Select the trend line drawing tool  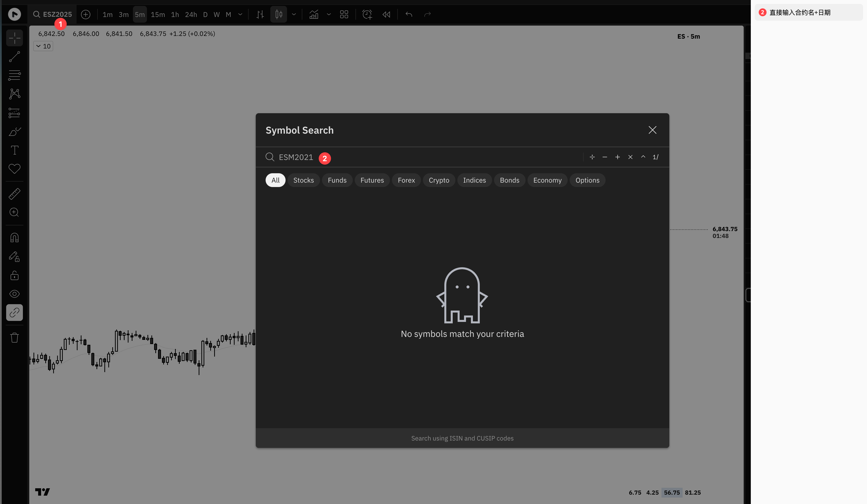coord(15,56)
